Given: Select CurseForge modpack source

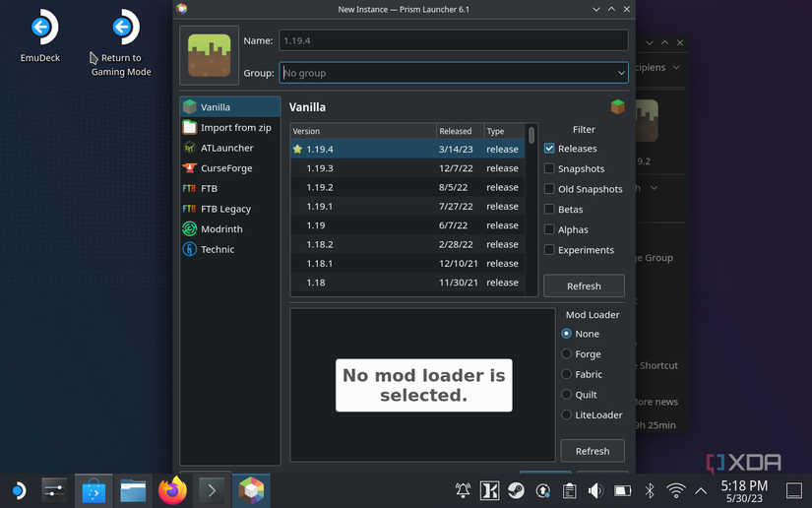Looking at the screenshot, I should click(230, 168).
